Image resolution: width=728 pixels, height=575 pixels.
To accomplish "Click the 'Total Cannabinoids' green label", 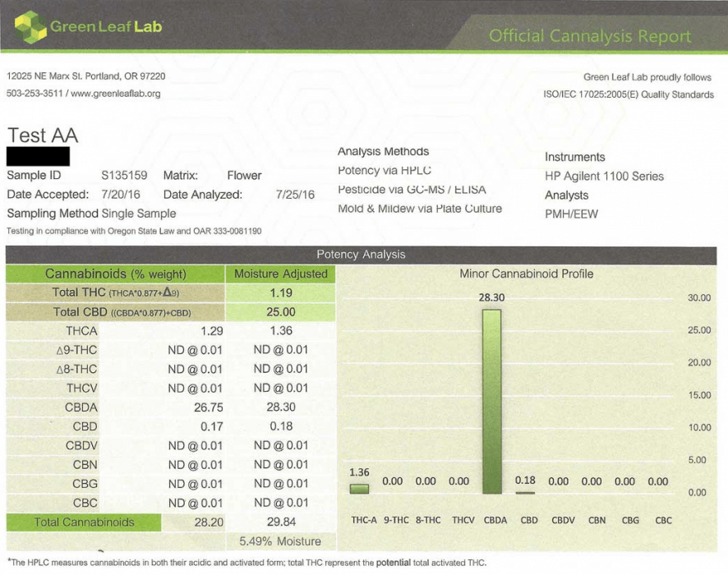I will click(84, 522).
